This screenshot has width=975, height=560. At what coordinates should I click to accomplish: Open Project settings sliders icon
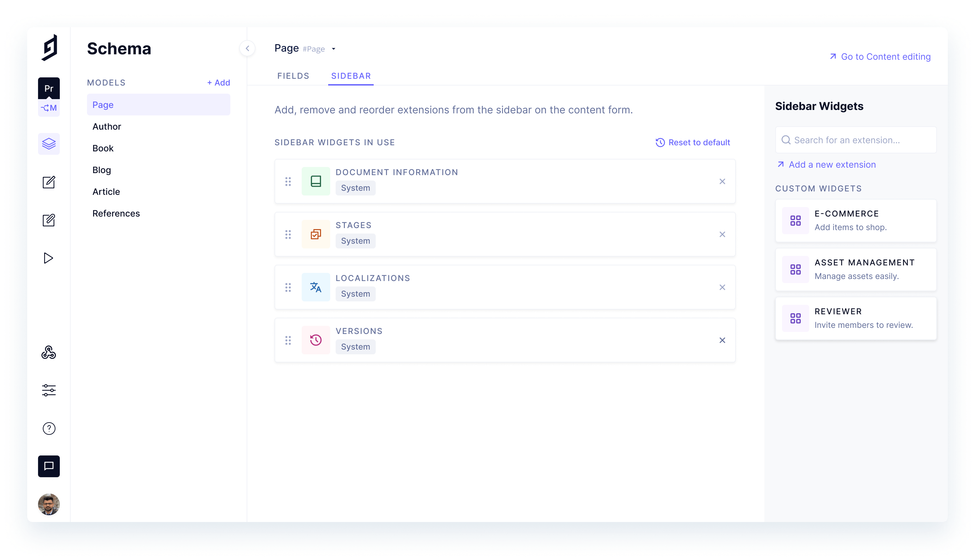click(x=49, y=390)
